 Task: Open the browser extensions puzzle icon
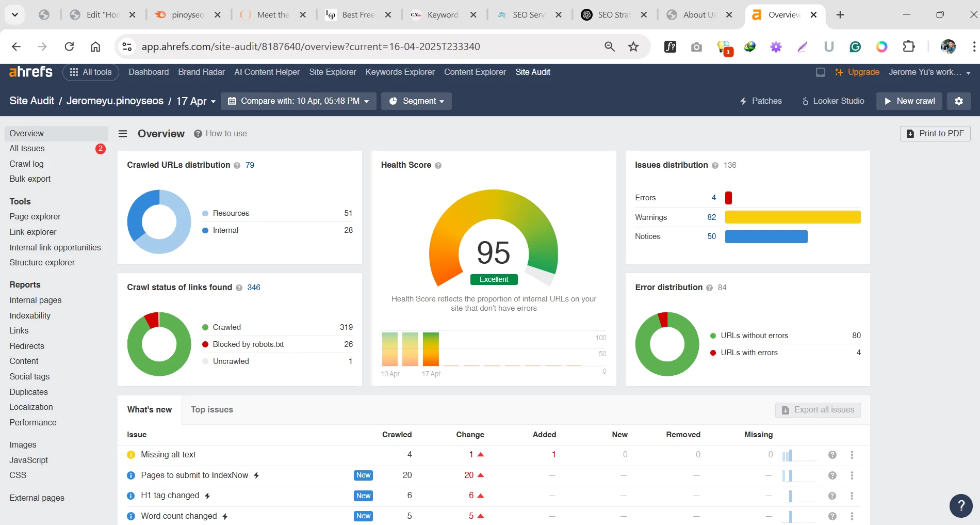point(909,47)
